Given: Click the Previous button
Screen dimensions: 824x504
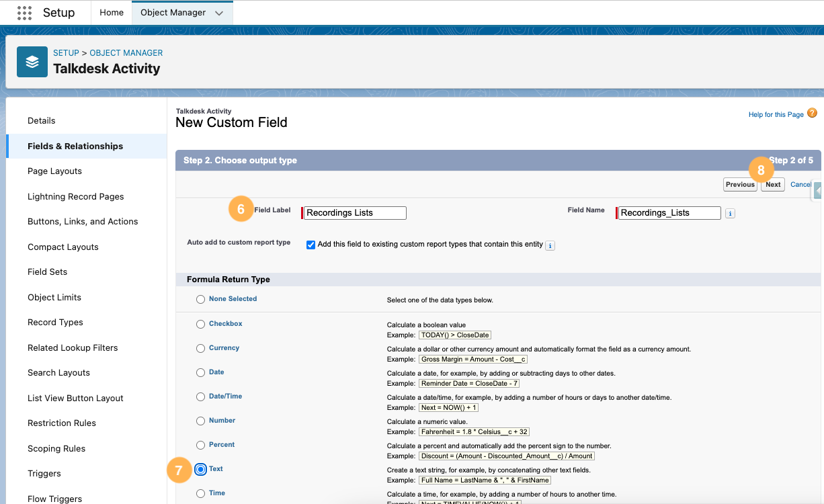Looking at the screenshot, I should (740, 185).
